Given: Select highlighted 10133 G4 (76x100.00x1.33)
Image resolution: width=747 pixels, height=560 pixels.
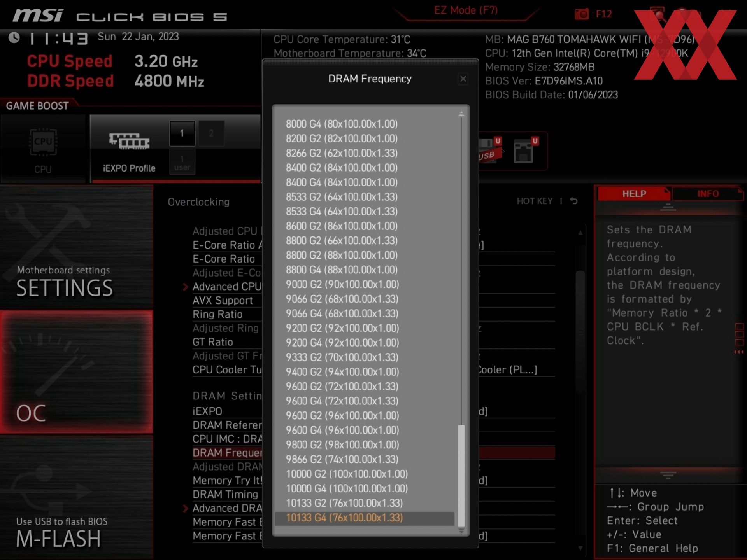Looking at the screenshot, I should click(365, 518).
